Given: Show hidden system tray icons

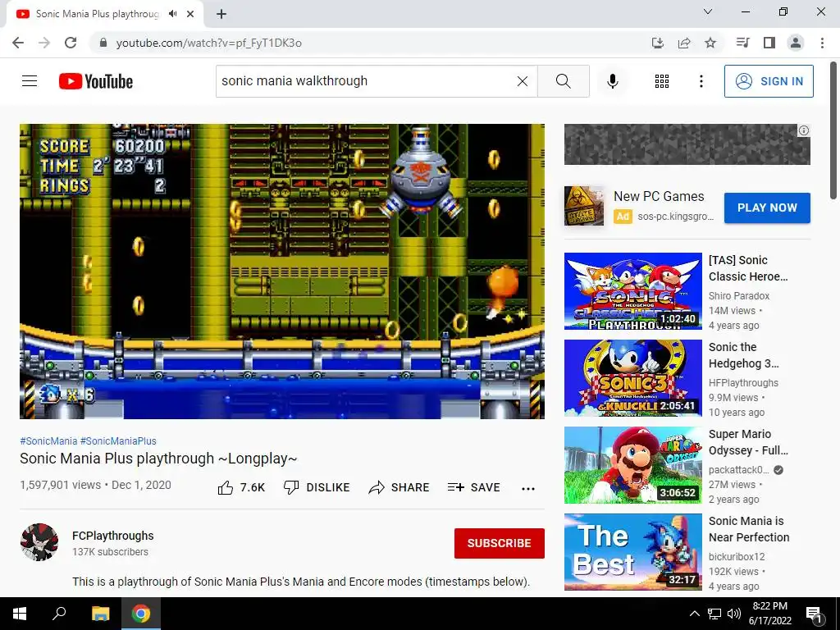Looking at the screenshot, I should coord(694,614).
